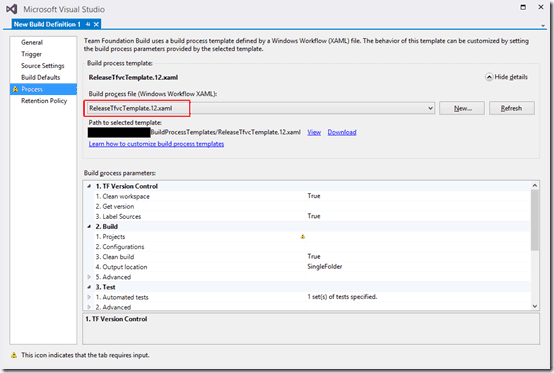Collapse details with the Hide details chevron

click(489, 77)
